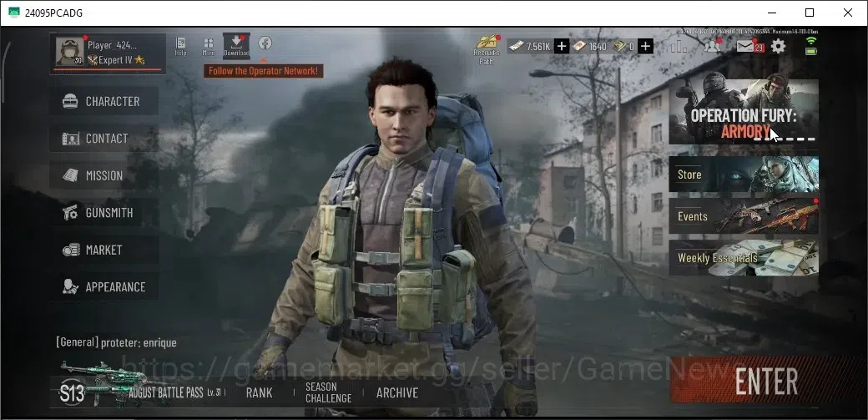Open the Events banner

click(744, 216)
